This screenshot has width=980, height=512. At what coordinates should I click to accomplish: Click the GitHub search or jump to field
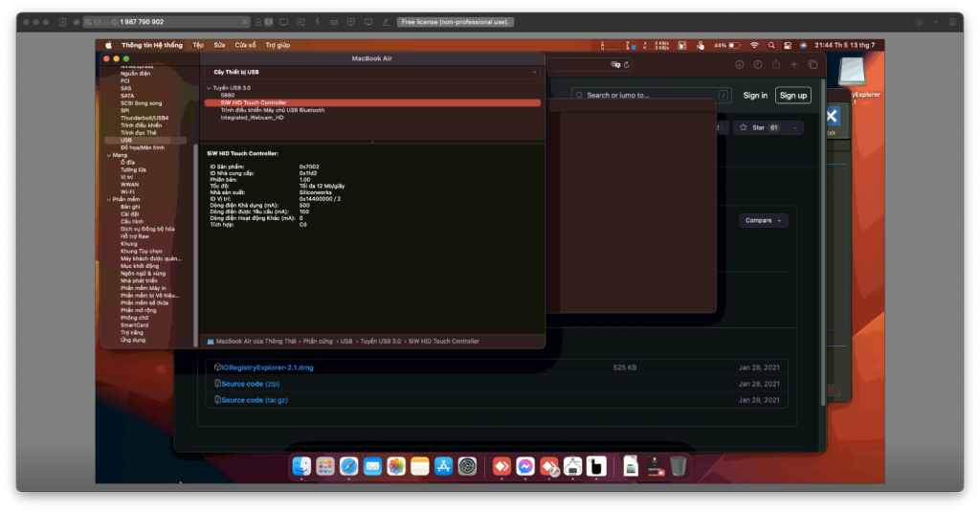pos(650,95)
